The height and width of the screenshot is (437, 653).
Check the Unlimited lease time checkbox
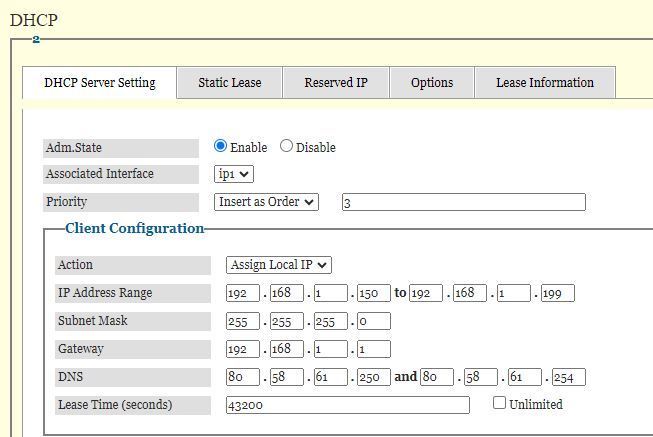[500, 403]
